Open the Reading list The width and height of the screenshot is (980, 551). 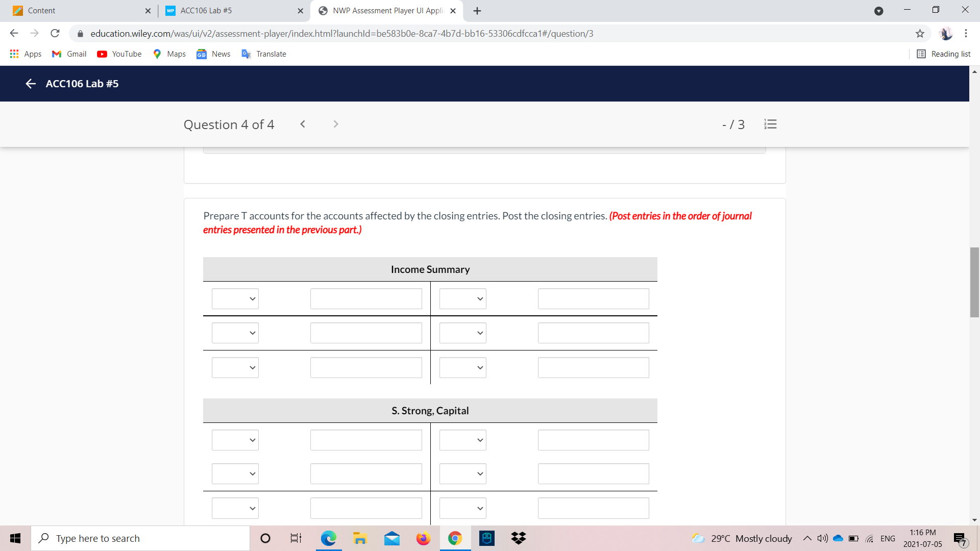[x=944, y=54]
